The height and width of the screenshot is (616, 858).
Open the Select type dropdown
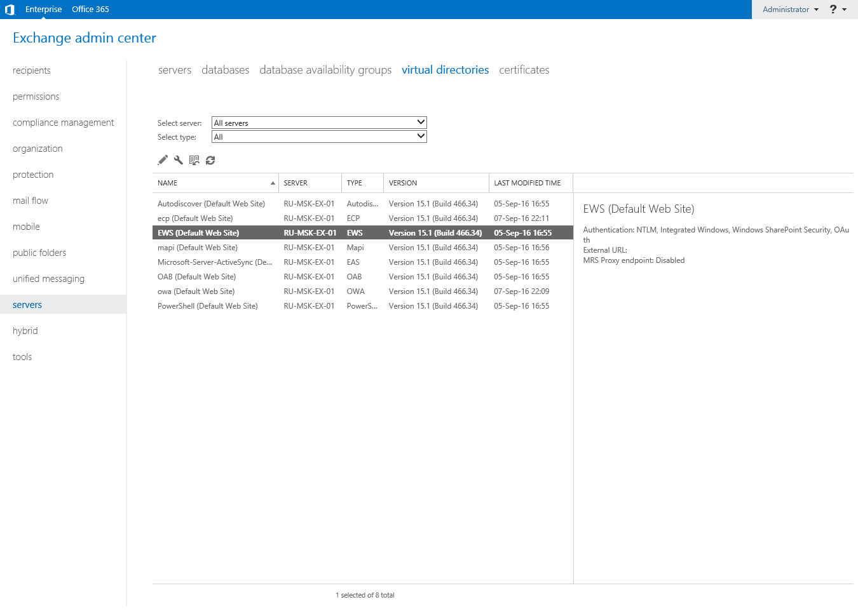pos(319,137)
